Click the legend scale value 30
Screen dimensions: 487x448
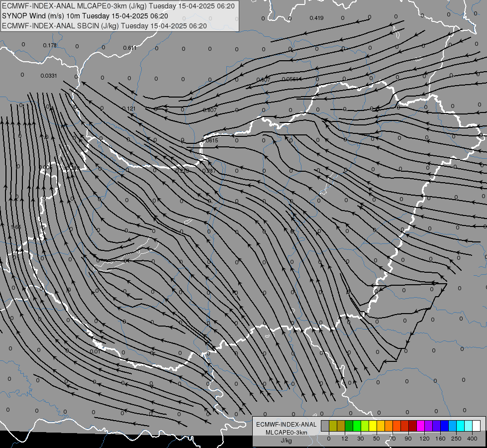(361, 439)
